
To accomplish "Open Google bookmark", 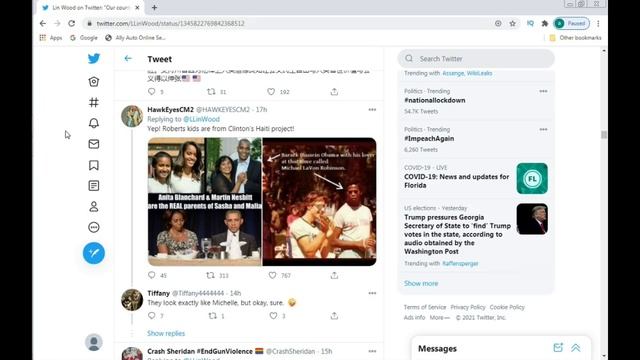I will [84, 38].
